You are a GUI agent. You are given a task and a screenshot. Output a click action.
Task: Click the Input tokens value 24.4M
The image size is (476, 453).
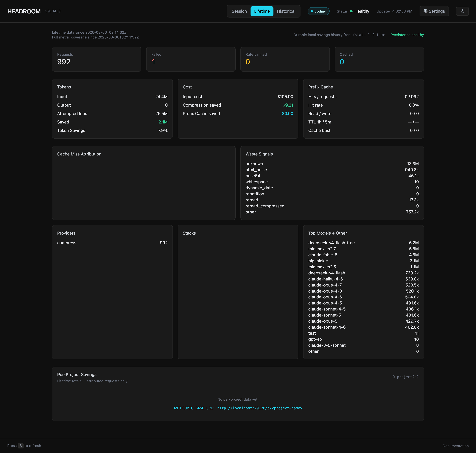[161, 97]
